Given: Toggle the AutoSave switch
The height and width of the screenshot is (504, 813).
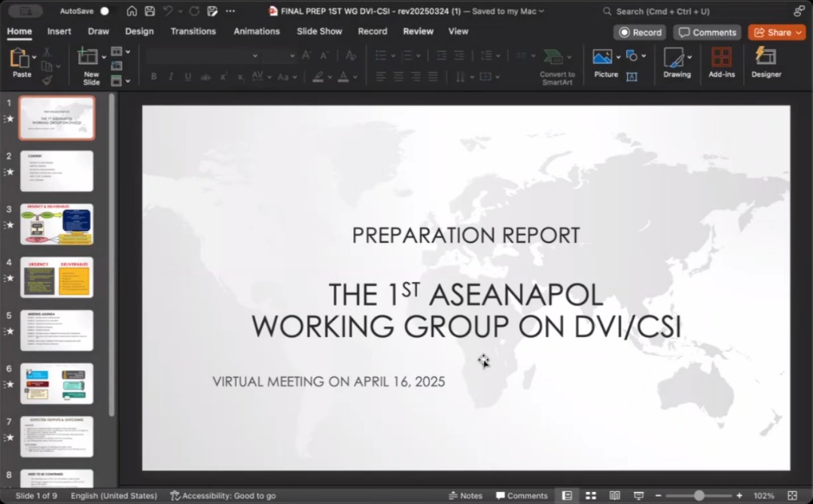Looking at the screenshot, I should pyautogui.click(x=104, y=11).
